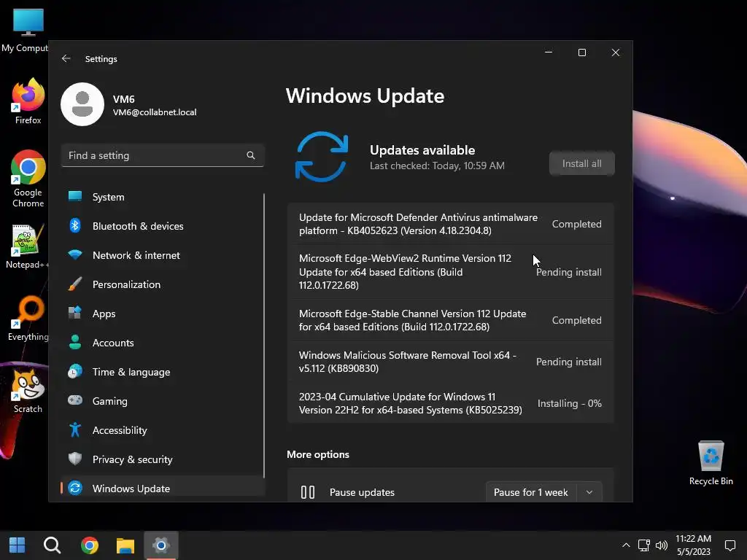Viewport: 747px width, 560px height.
Task: Open Google Chrome desktop shortcut
Action: pos(28,179)
